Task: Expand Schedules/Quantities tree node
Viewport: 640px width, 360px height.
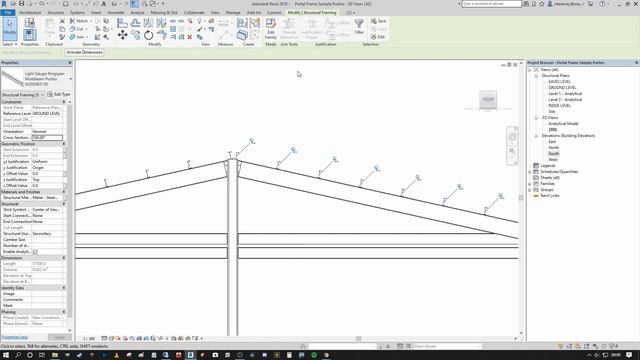Action: [x=530, y=172]
